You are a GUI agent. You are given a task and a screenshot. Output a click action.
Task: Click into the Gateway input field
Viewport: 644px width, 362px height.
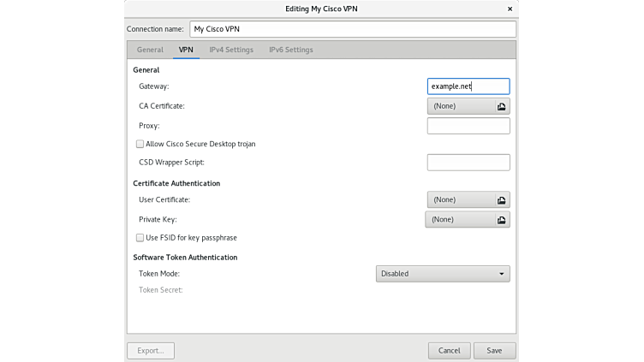click(468, 86)
